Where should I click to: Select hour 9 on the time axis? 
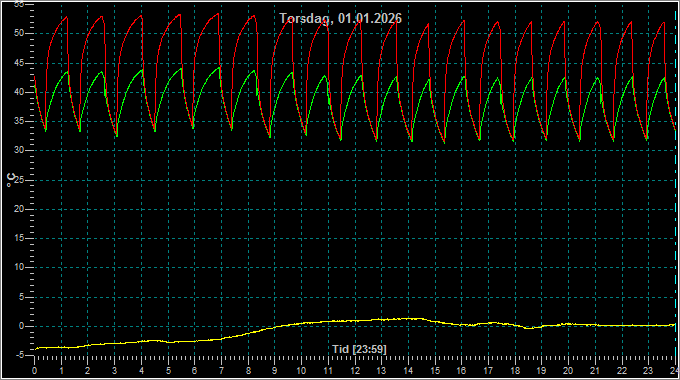pyautogui.click(x=275, y=371)
